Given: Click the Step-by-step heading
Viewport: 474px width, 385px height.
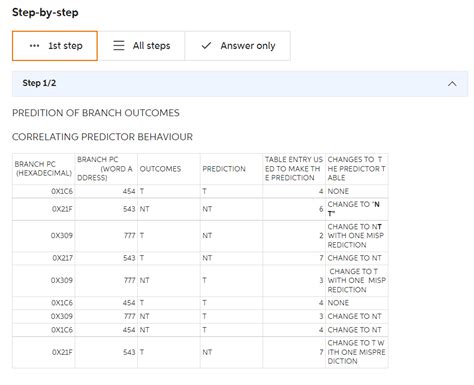Looking at the screenshot, I should tap(45, 13).
